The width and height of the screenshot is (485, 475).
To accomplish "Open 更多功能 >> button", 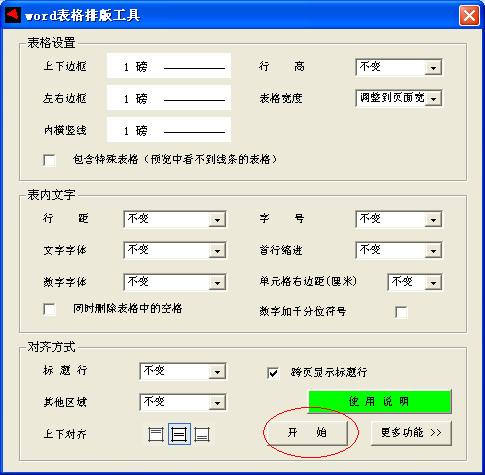I will tap(411, 433).
